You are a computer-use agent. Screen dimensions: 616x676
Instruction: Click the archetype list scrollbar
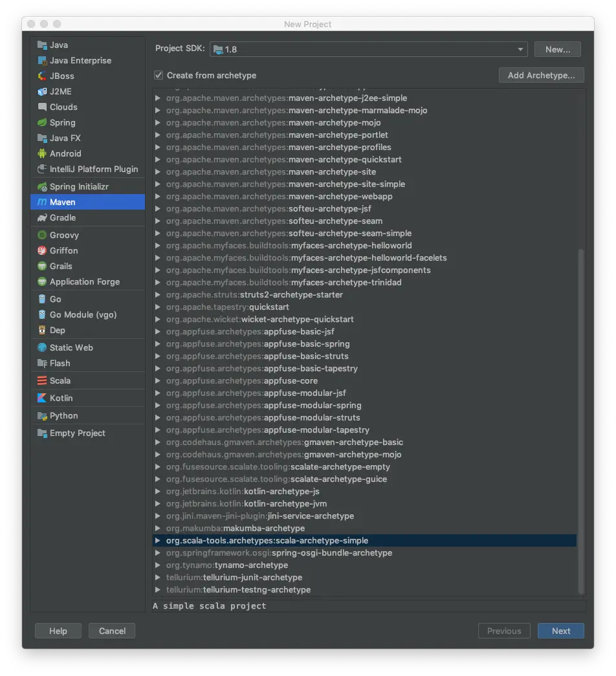coord(581,421)
